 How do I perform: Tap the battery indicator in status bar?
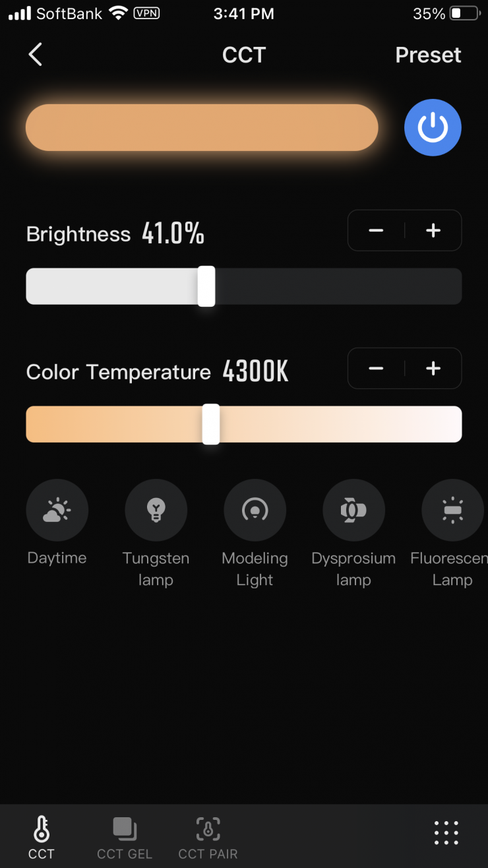coord(465,13)
